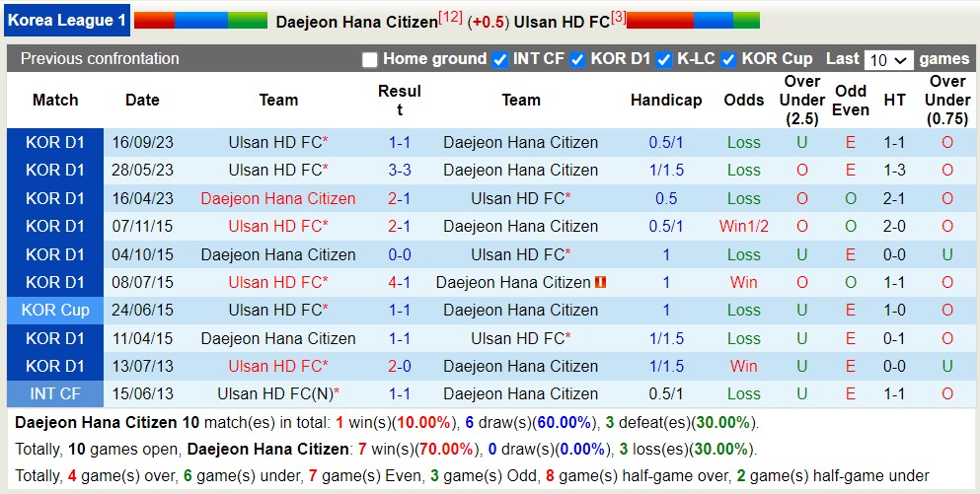Open the 2-0 result on 13/07/13
Image resolution: width=980 pixels, height=494 pixels.
[400, 366]
